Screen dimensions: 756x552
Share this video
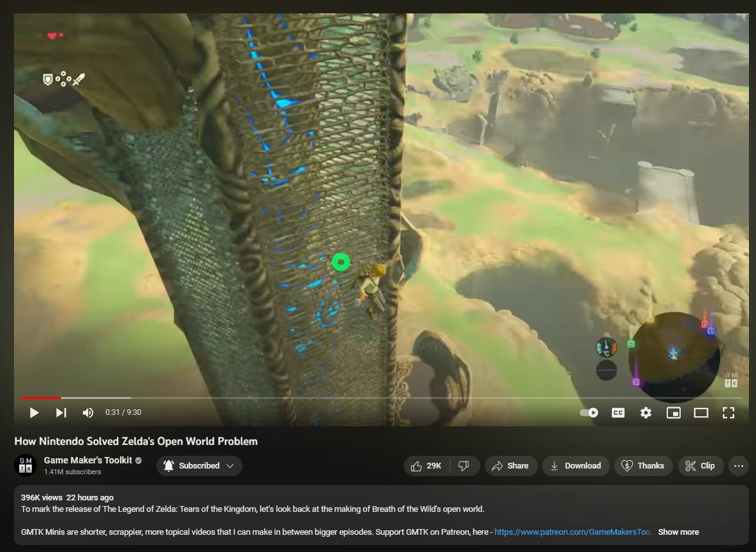pyautogui.click(x=510, y=466)
